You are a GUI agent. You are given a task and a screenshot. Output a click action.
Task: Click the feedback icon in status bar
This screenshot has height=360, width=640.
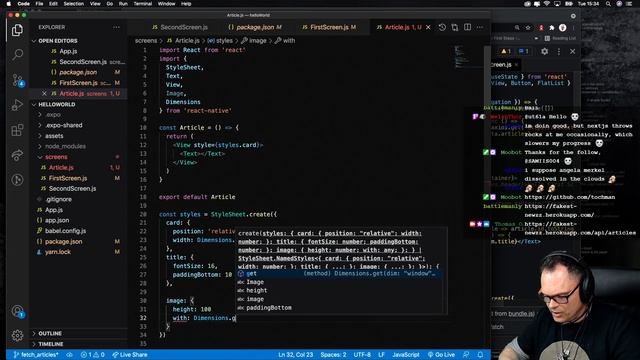(x=466, y=355)
